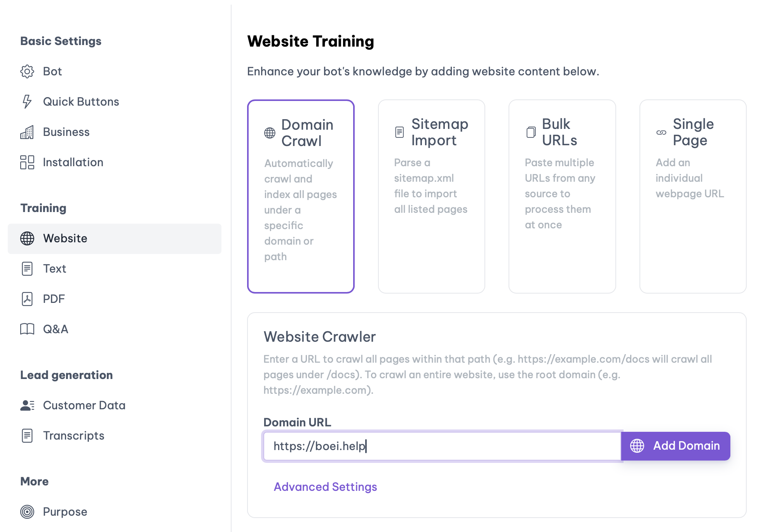Open the Quick Buttons settings page

(81, 102)
